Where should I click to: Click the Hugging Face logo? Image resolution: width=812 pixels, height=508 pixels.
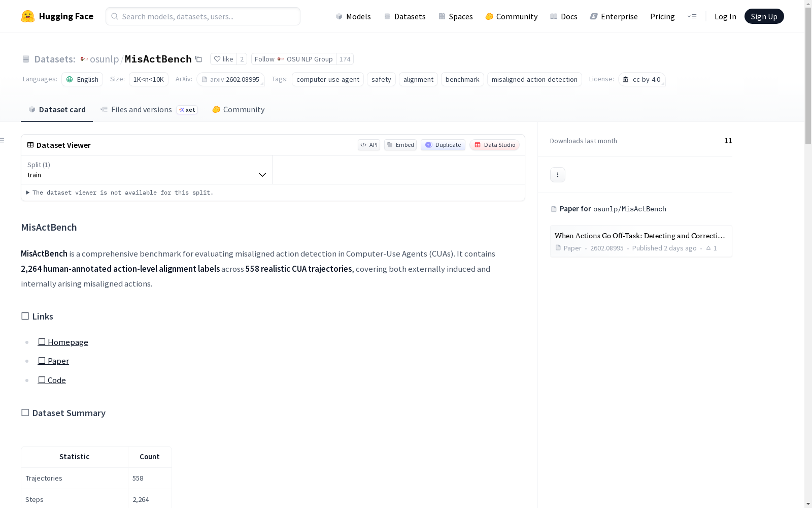coord(57,16)
